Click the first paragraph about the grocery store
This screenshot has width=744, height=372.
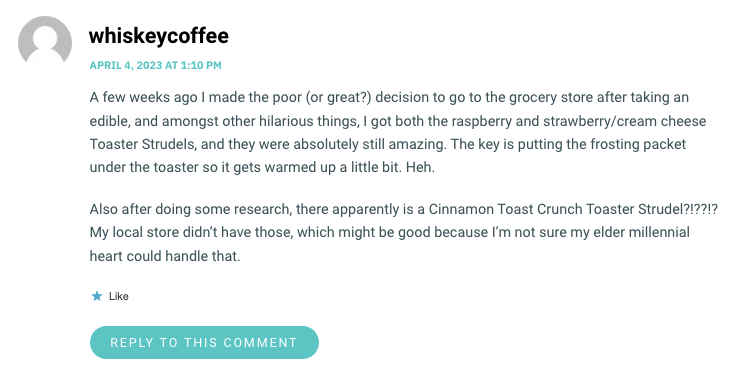click(x=398, y=132)
